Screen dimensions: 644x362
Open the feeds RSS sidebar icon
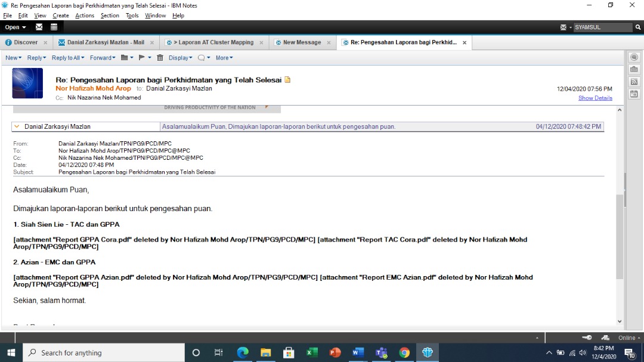point(634,82)
